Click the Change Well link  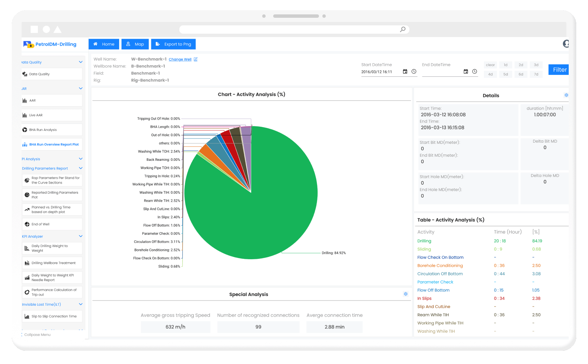[180, 59]
